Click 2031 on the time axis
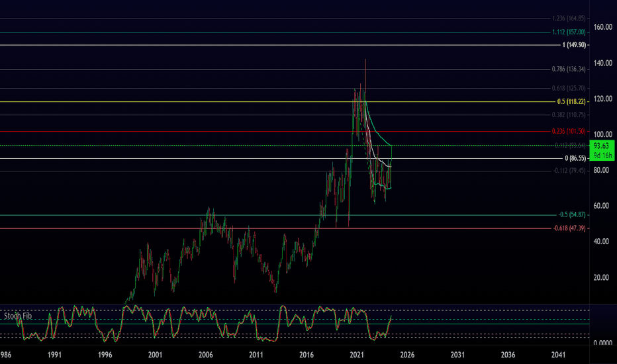Viewport: 617px width, 364px height. coord(457,355)
